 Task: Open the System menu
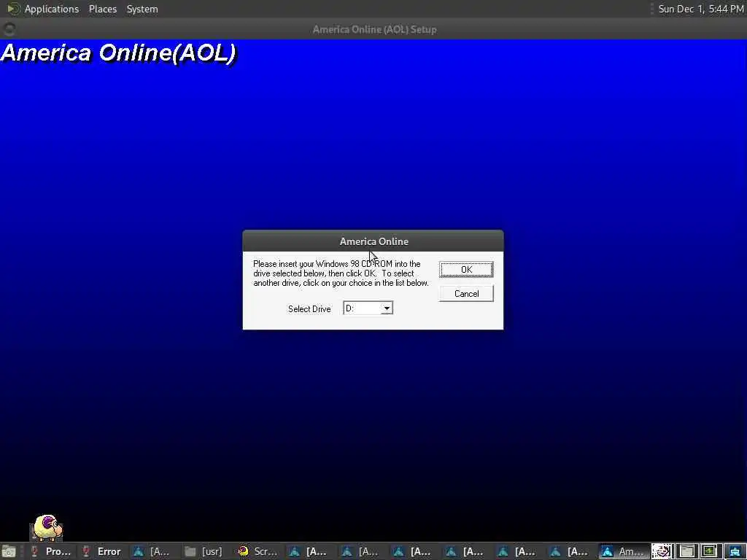[x=142, y=9]
